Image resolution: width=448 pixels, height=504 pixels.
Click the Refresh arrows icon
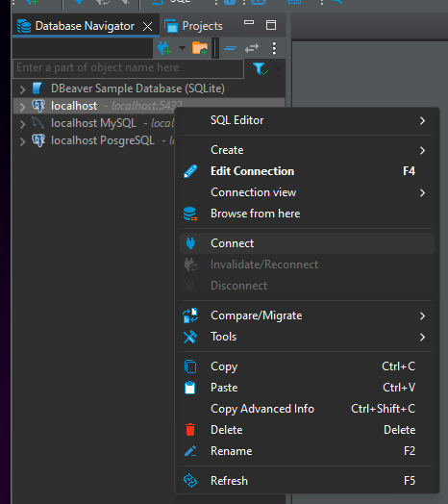click(190, 481)
